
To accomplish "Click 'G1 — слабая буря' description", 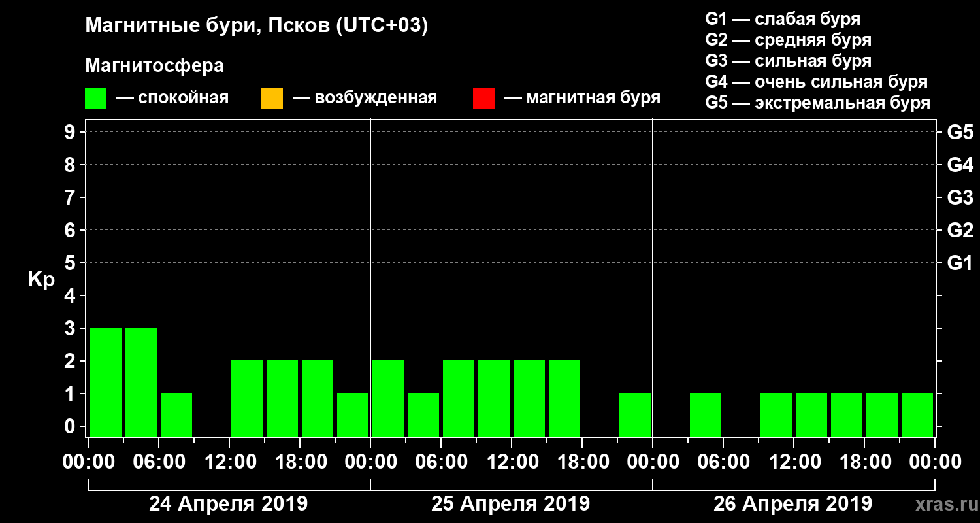I will (783, 19).
